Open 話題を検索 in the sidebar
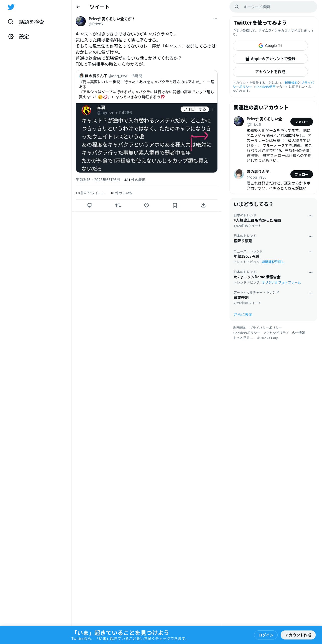 tap(26, 22)
